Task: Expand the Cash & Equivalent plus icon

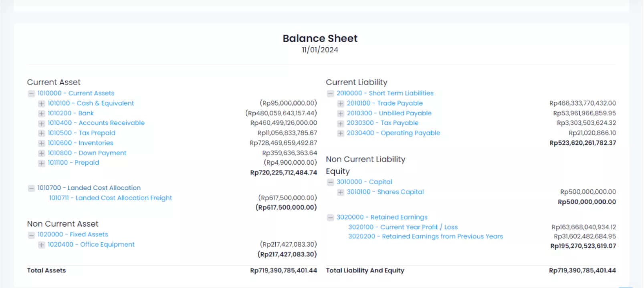Action: point(41,103)
